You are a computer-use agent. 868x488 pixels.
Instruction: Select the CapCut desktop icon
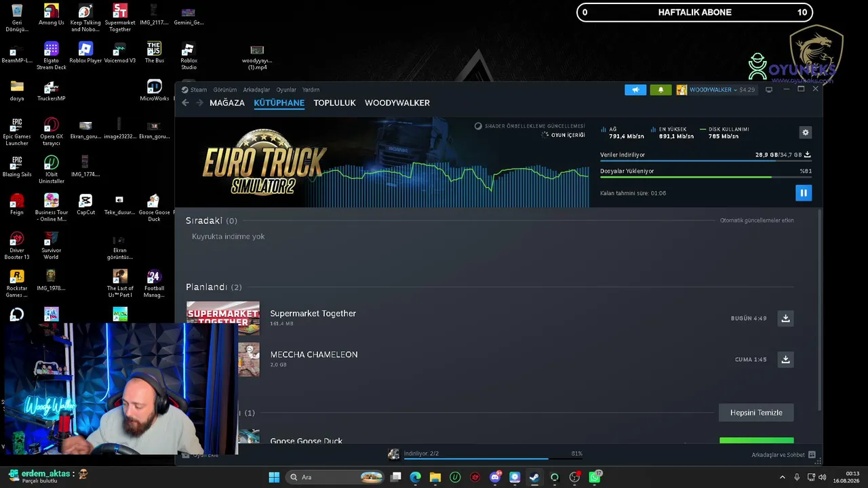click(x=85, y=205)
